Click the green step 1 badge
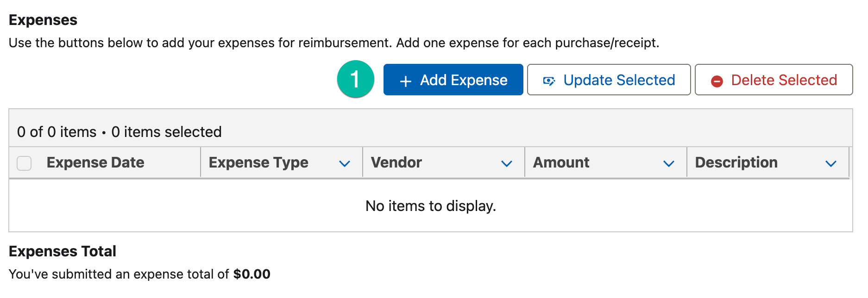This screenshot has width=868, height=298. 355,79
